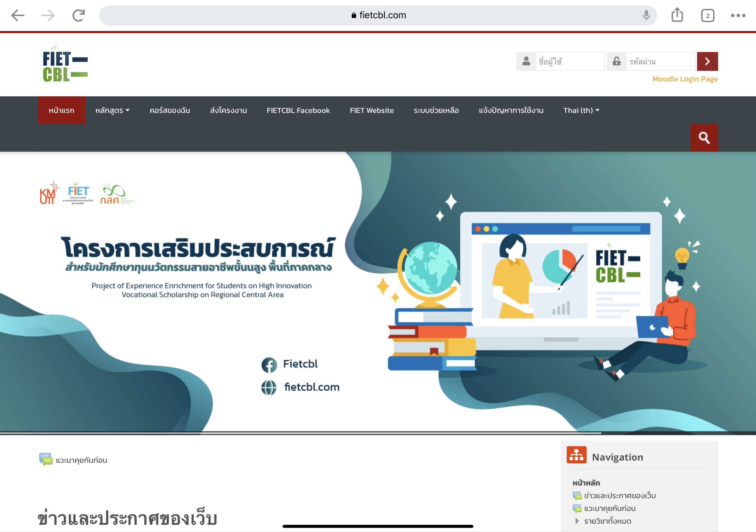Click the forum icon beside แวะมาคุยกันก่อน
The width and height of the screenshot is (756, 532).
(x=45, y=459)
